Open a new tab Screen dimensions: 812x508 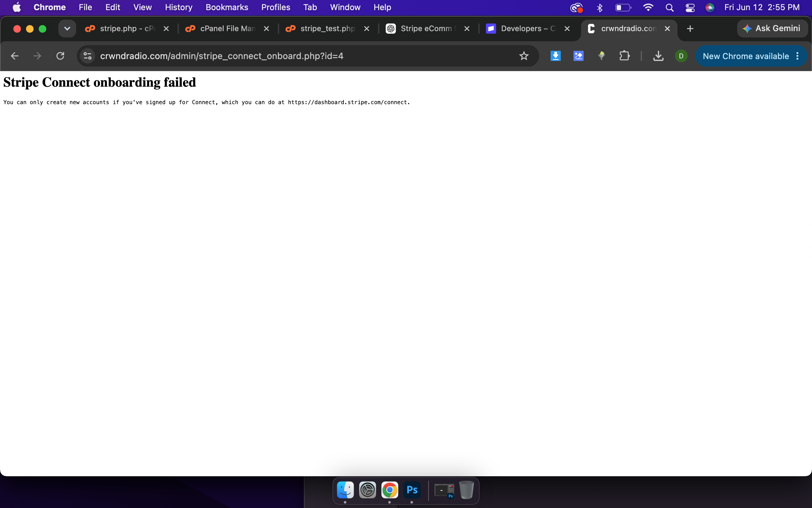tap(690, 29)
